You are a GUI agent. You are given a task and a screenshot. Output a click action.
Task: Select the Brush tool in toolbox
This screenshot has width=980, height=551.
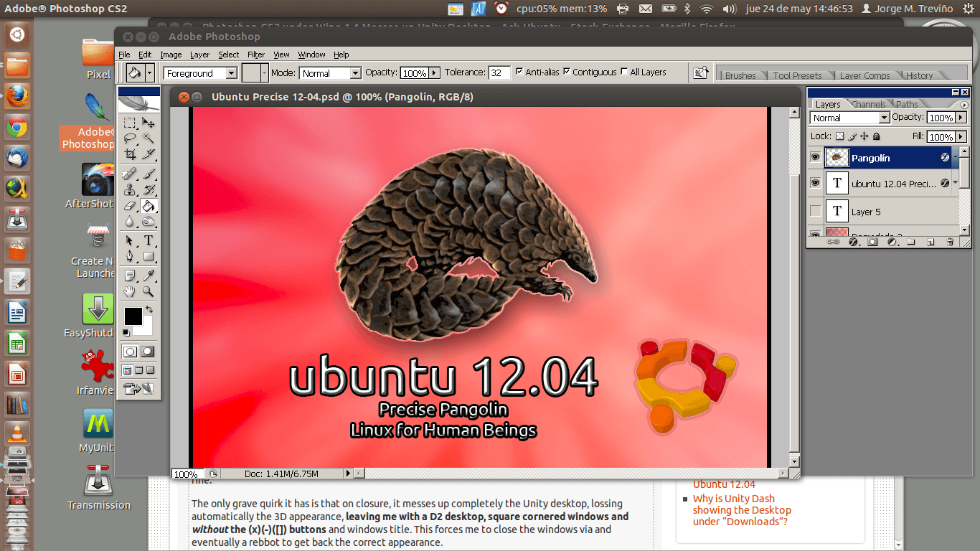[x=149, y=174]
